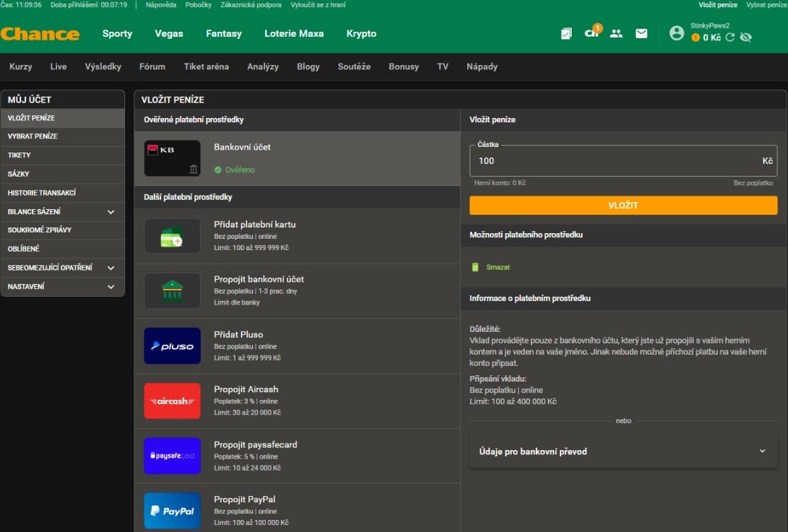Open Oblíbené in sidebar
The image size is (788, 532).
pos(63,249)
